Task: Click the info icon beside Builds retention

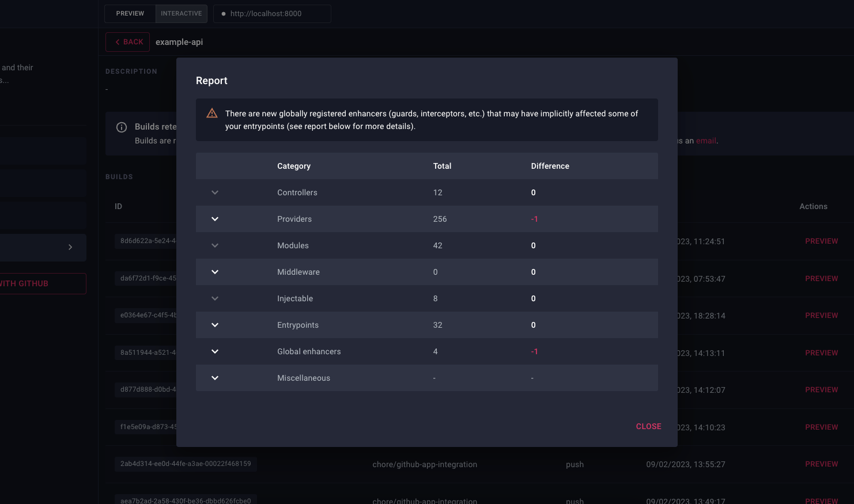Action: click(122, 127)
